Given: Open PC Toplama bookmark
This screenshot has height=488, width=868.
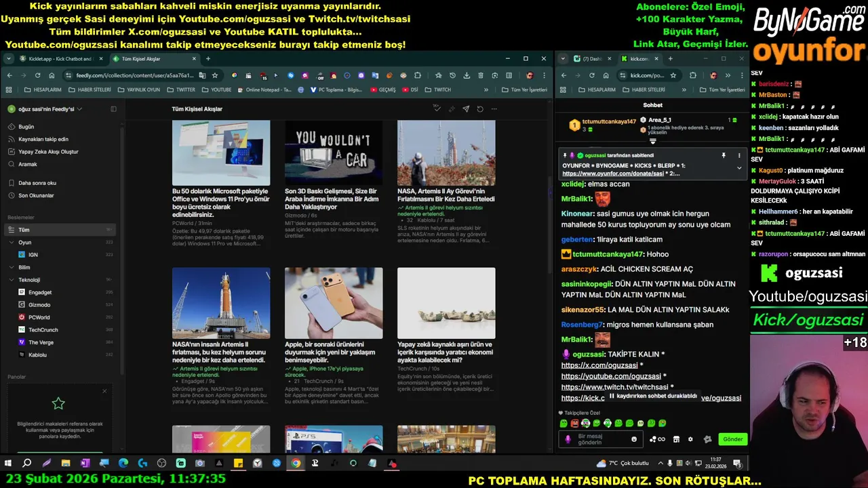Looking at the screenshot, I should click(337, 89).
